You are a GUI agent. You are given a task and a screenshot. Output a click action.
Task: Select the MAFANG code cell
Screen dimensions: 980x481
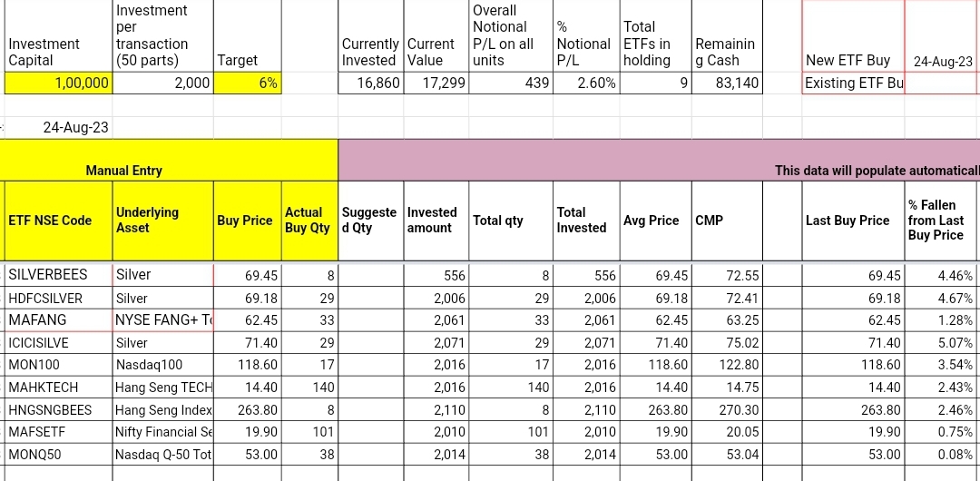(59, 320)
